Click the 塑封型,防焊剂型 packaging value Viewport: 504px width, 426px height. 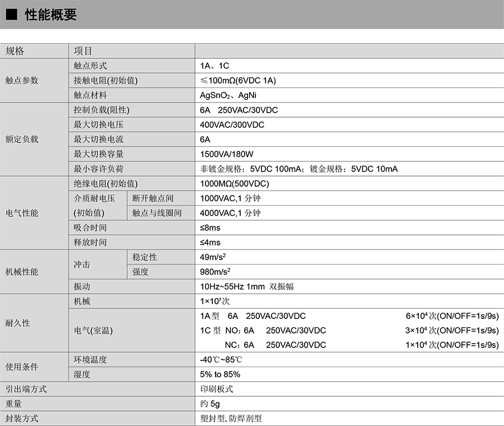pos(231,418)
